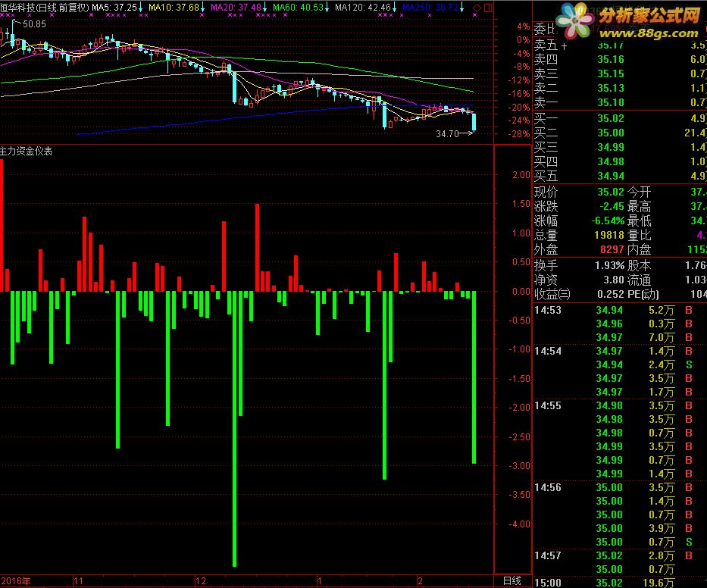Select the 15:00 closing tick 19.6万
The image size is (707, 588).
620,583
